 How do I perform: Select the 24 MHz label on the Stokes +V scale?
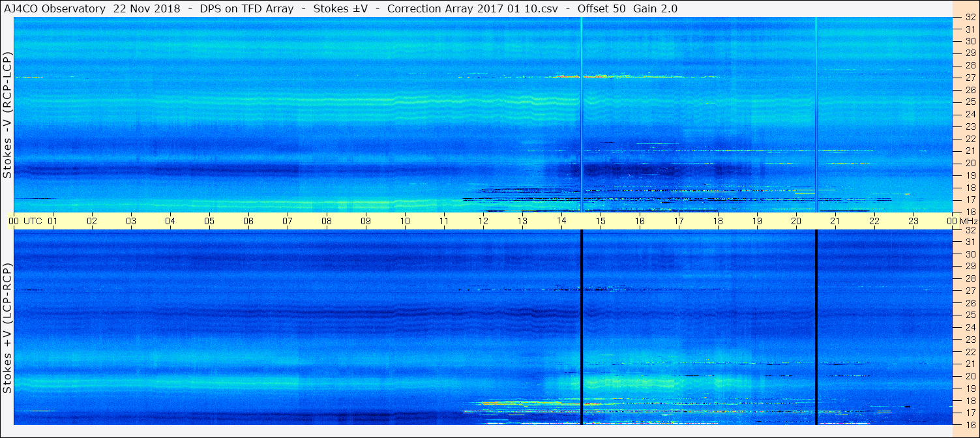coord(970,327)
